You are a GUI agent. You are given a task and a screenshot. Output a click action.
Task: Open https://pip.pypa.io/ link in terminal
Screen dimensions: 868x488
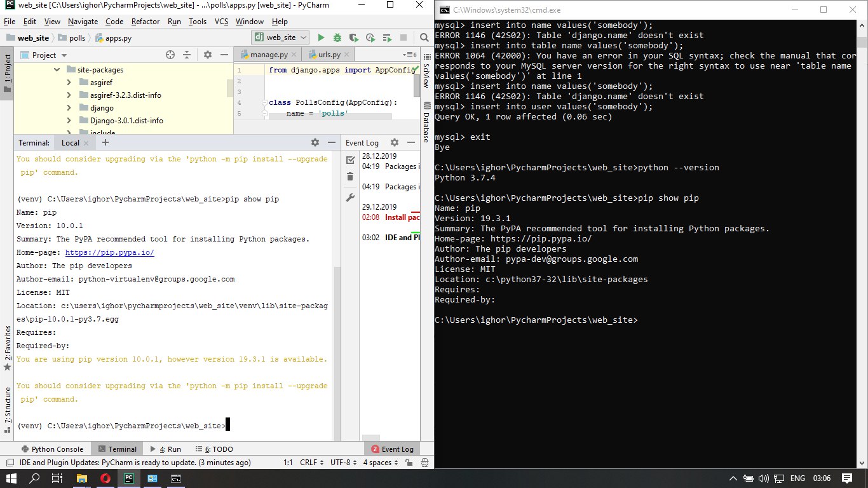(x=109, y=252)
